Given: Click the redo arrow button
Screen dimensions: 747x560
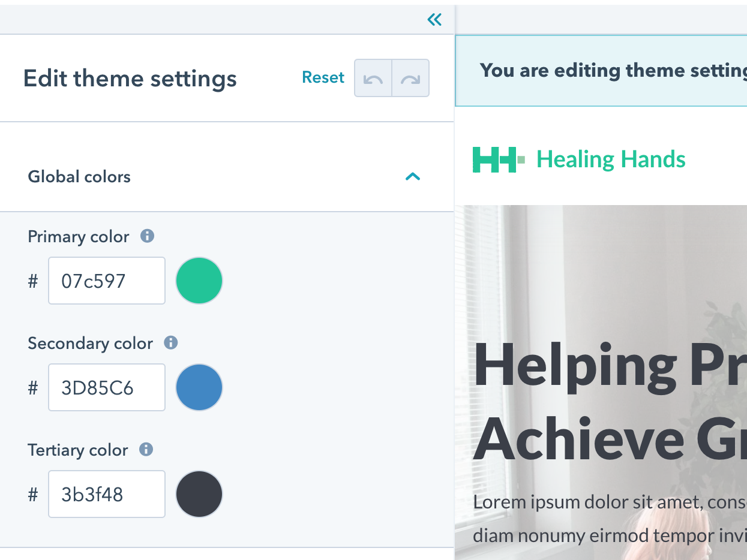Looking at the screenshot, I should 410,78.
